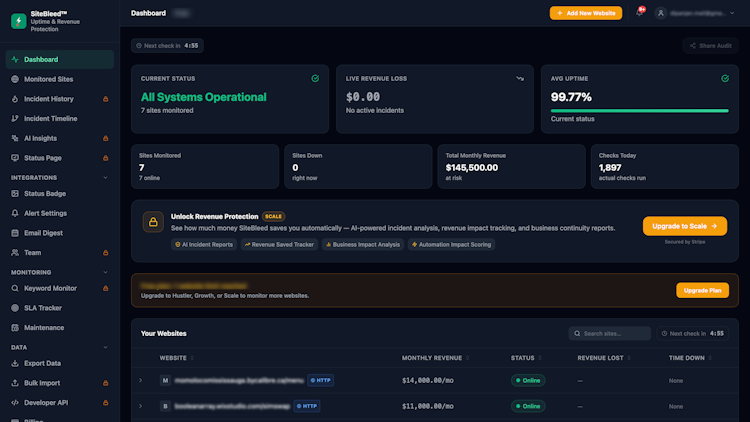Click Automation Impact Scoring chip
Image resolution: width=750 pixels, height=422 pixels.
(x=452, y=244)
